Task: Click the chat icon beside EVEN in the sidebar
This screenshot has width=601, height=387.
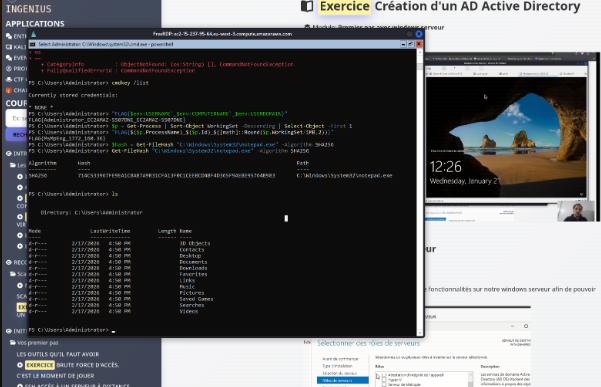Action: click(x=9, y=58)
